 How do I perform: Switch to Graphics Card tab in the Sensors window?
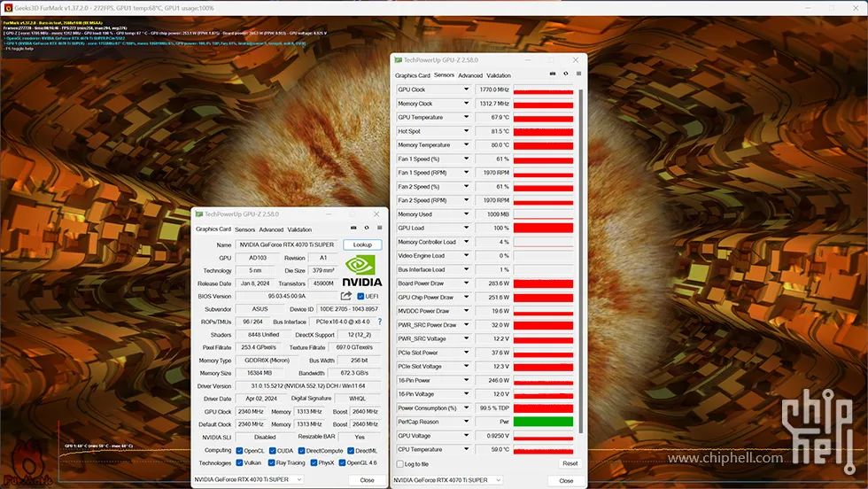(413, 75)
